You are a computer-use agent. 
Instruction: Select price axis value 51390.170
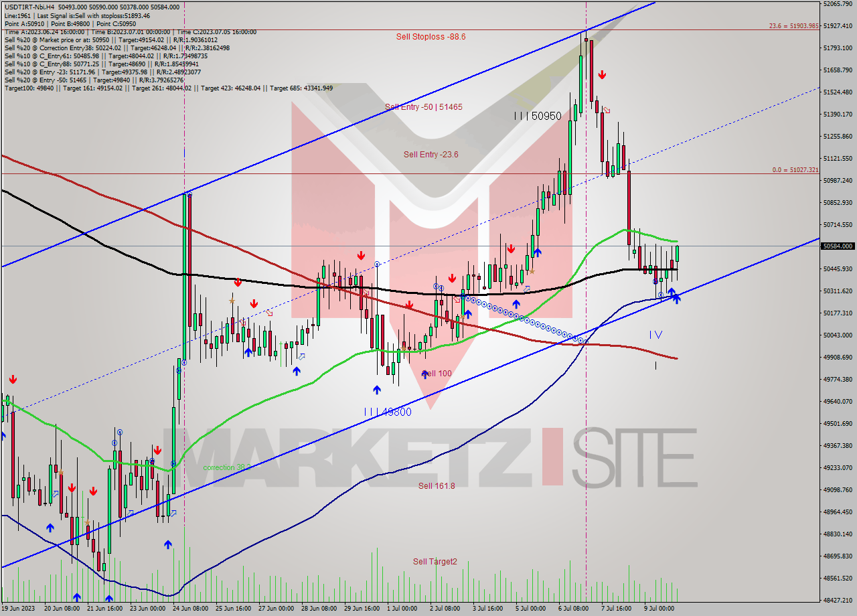click(838, 114)
